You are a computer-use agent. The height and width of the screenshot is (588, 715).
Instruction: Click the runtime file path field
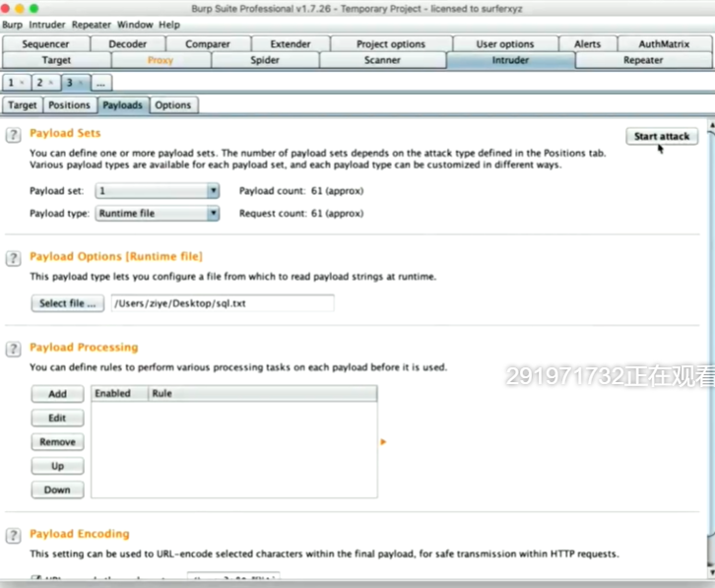(x=223, y=303)
